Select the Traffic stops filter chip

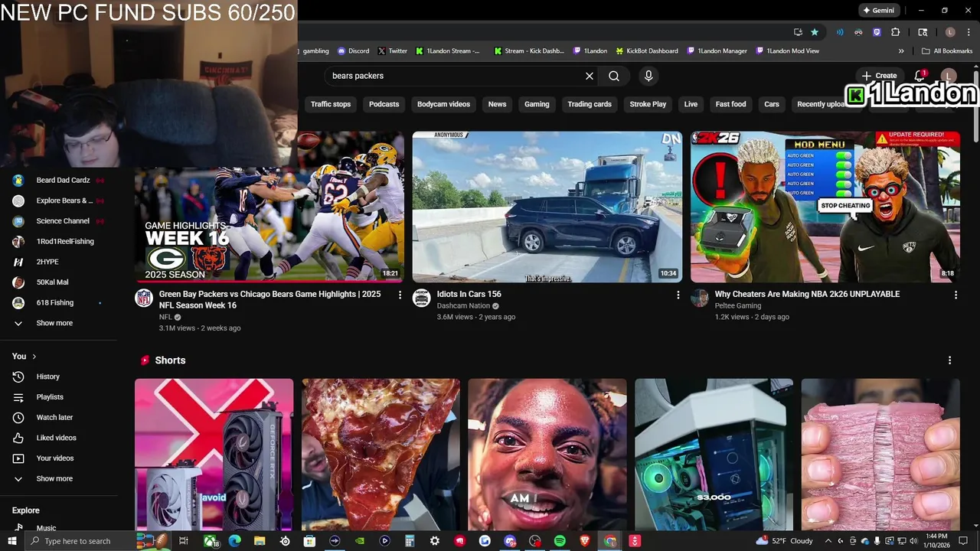pyautogui.click(x=331, y=104)
